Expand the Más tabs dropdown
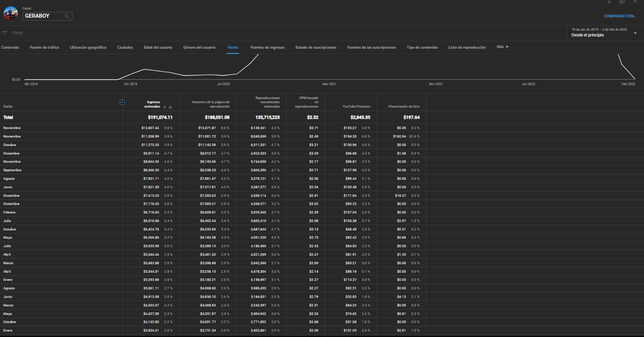The width and height of the screenshot is (644, 337). 502,47
